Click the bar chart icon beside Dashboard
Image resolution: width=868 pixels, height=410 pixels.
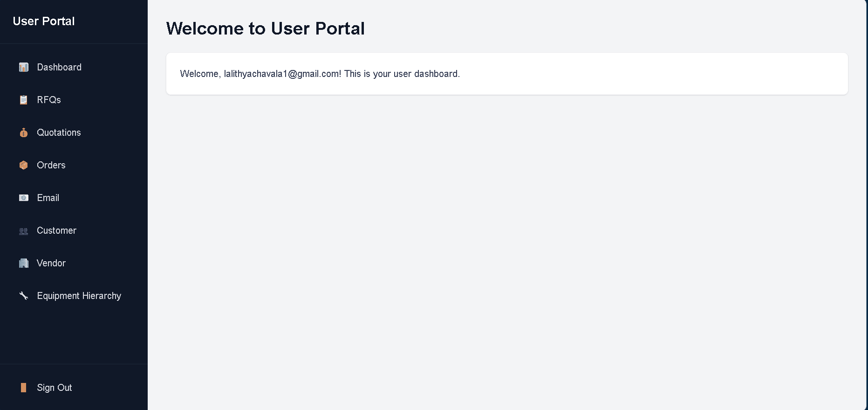coord(24,67)
